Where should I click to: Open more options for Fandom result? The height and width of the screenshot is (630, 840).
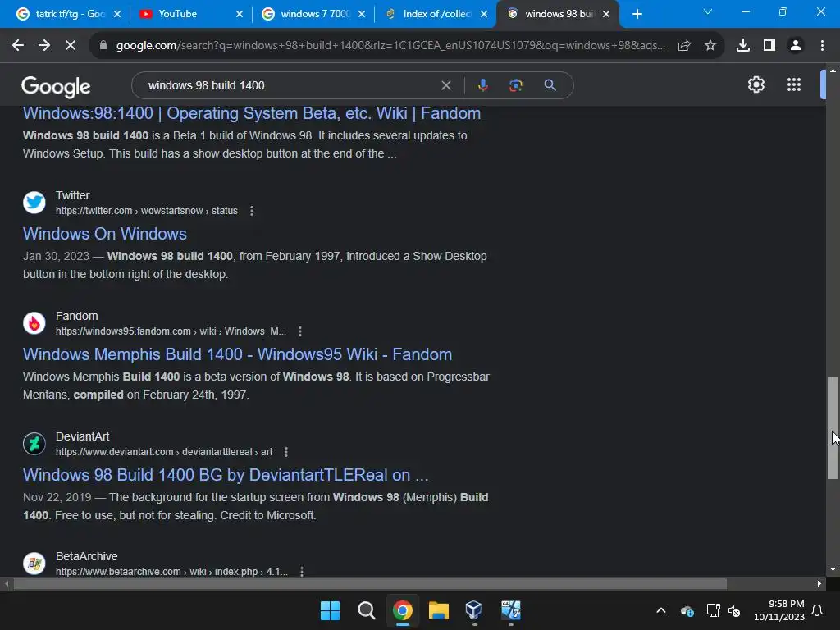point(300,331)
